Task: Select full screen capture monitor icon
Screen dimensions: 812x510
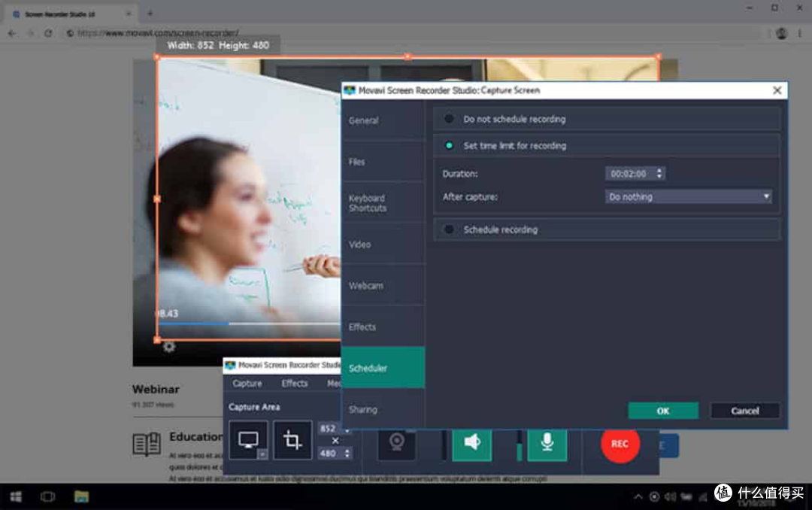Action: 248,440
